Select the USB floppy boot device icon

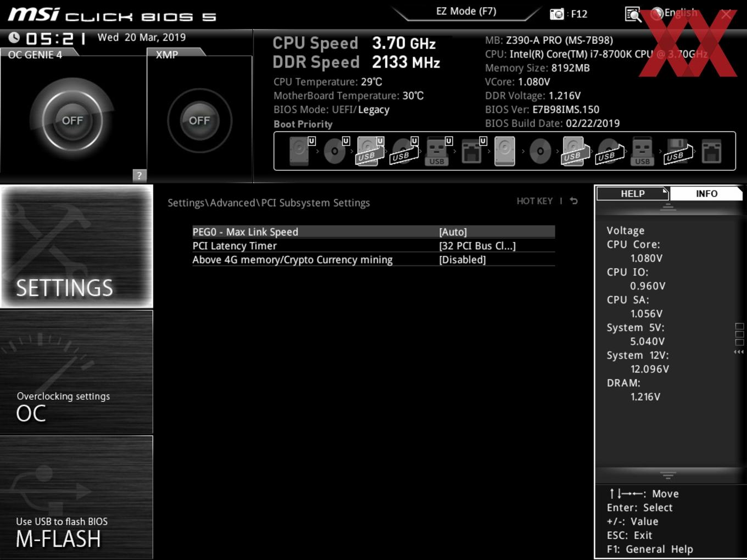(678, 151)
